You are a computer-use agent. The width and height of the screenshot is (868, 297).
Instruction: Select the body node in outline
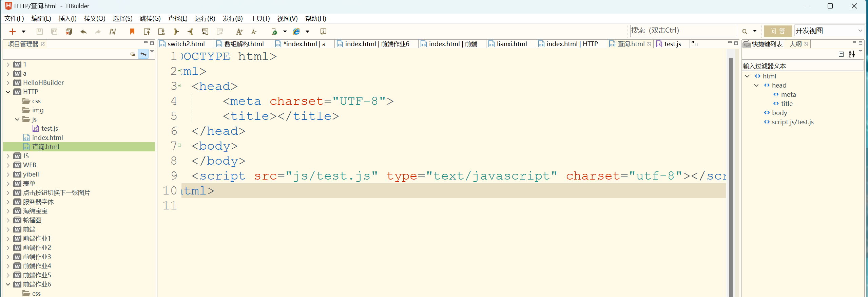pos(779,113)
